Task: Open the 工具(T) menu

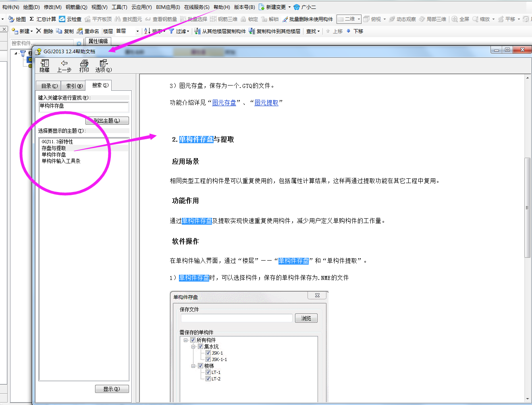Action: click(x=119, y=7)
